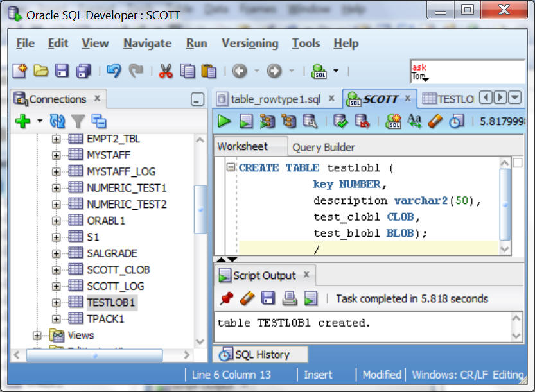Screen dimensions: 535x392
Task: Print the Script Output
Action: click(289, 298)
